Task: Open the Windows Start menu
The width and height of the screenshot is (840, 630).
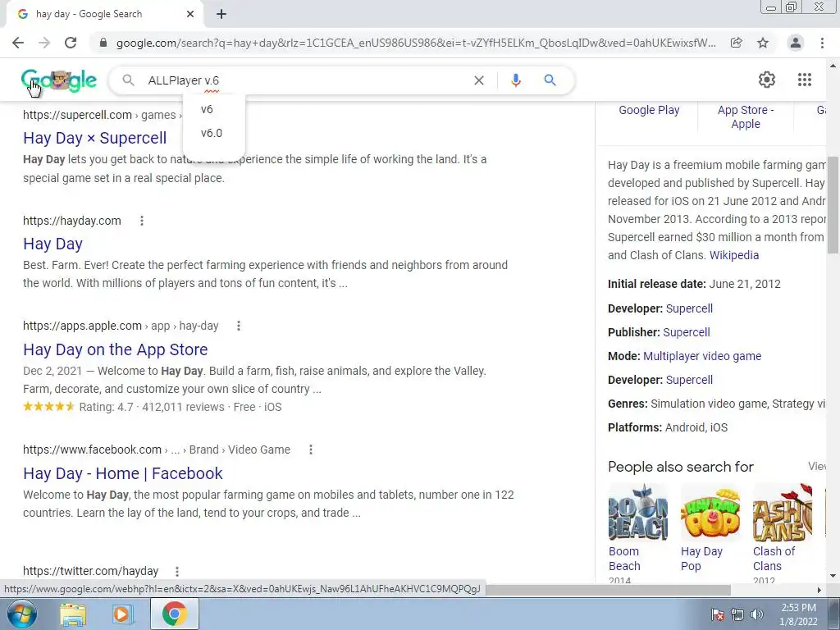Action: coord(21,614)
